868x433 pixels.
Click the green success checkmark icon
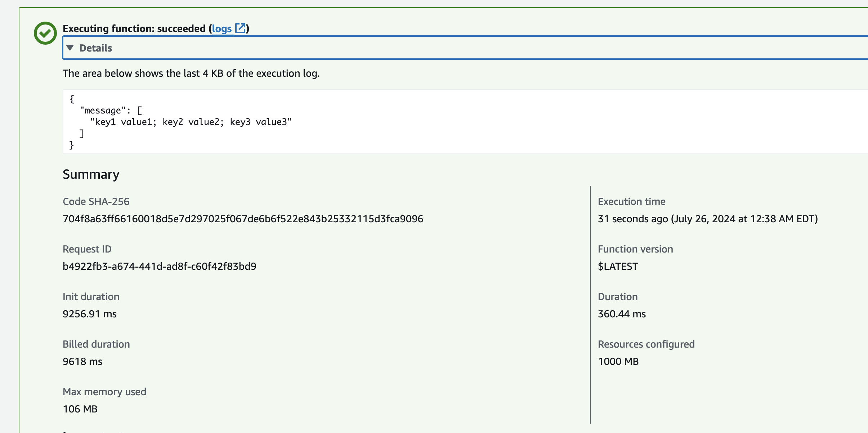click(45, 32)
